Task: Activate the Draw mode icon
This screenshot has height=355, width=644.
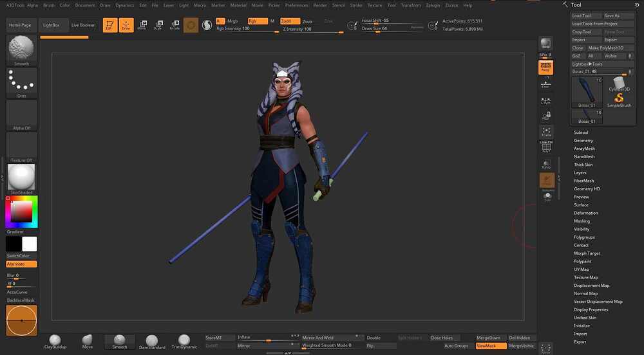Action: pos(126,26)
